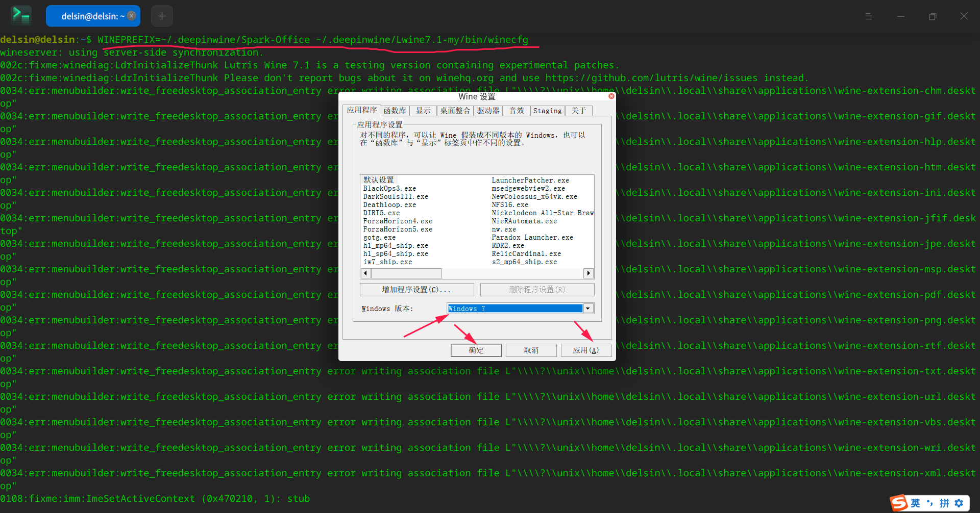Viewport: 980px width, 513px height.
Task: Select RelicCardinal.exe entry
Action: [526, 253]
